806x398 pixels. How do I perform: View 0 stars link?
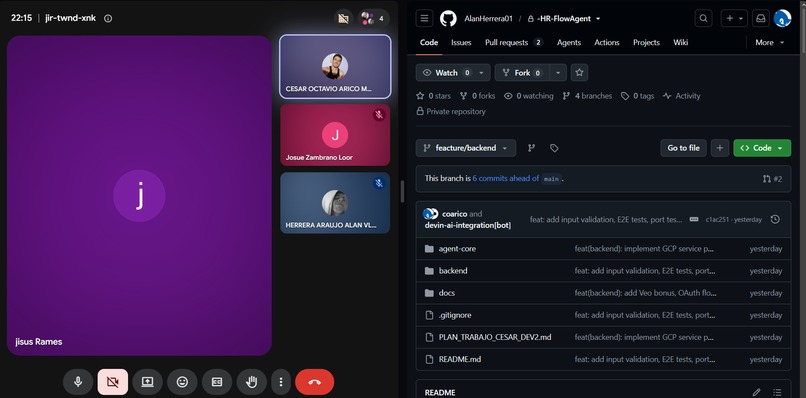(433, 96)
